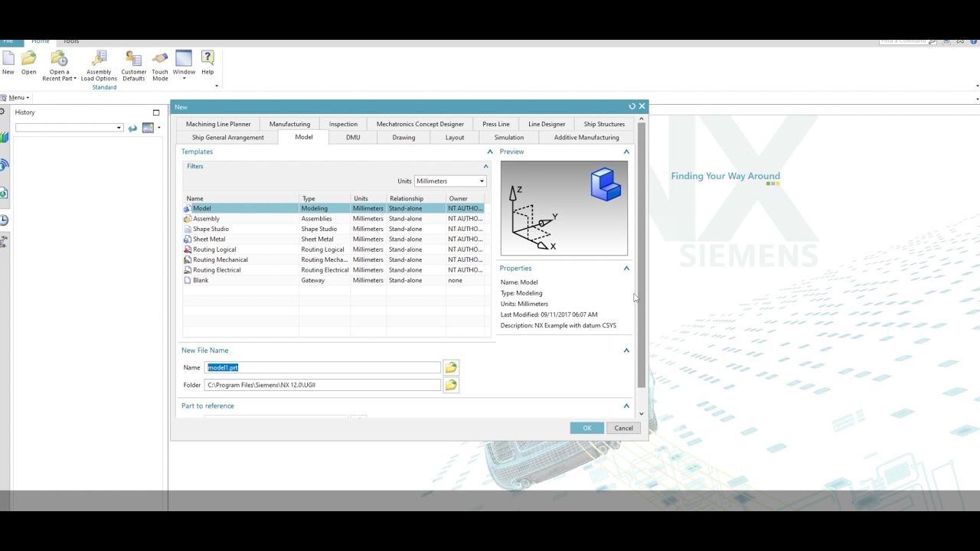This screenshot has width=980, height=551.
Task: Collapse the Filters section
Action: [485, 166]
